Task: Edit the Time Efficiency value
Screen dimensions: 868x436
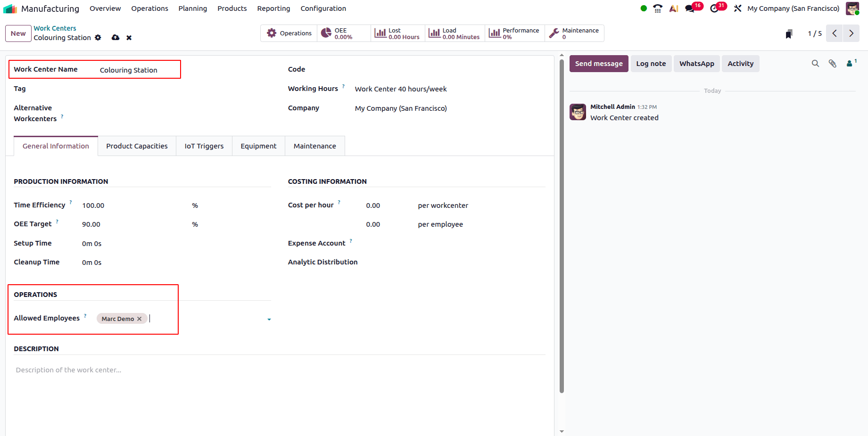Action: point(134,206)
